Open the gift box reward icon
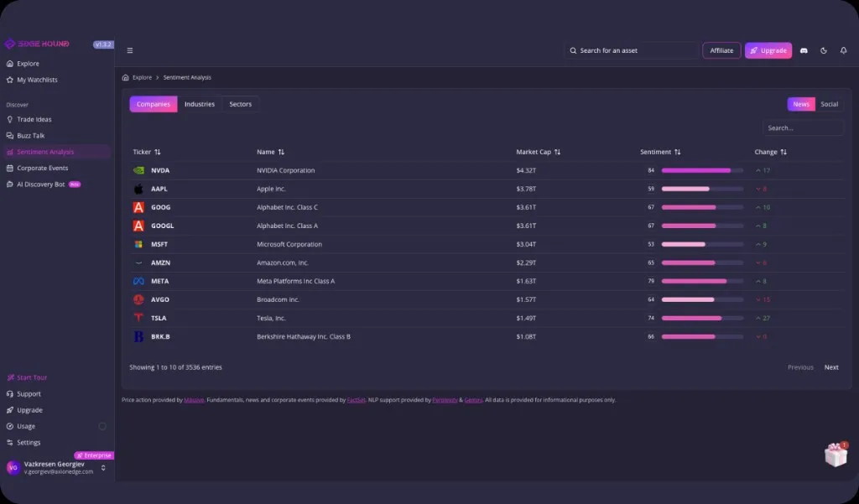The image size is (859, 504). click(836, 454)
